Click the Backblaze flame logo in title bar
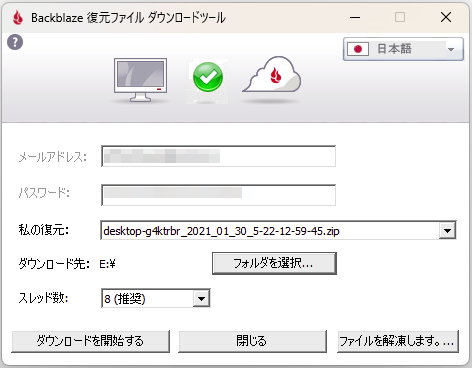 click(18, 17)
